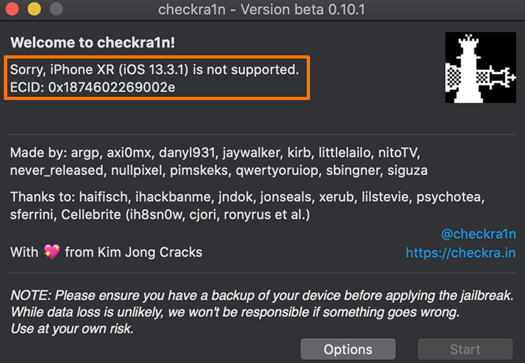
Task: Open the Options button
Action: click(348, 349)
